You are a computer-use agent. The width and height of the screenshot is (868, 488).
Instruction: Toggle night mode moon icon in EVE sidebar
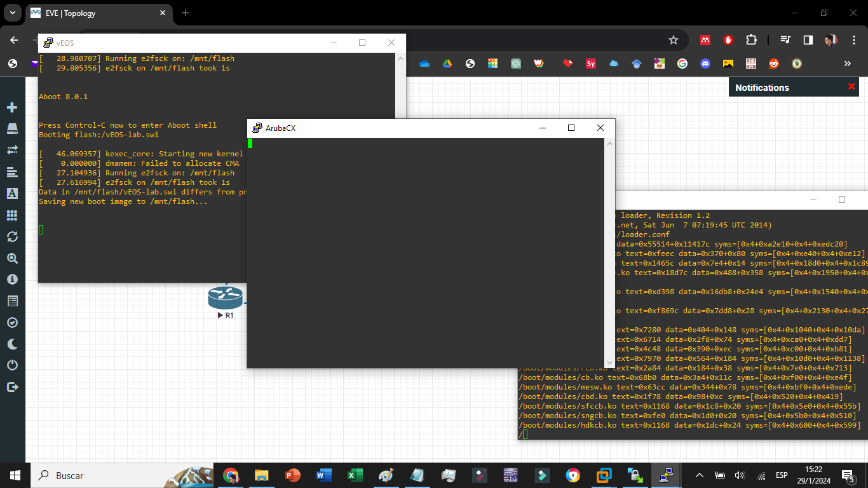coord(12,344)
